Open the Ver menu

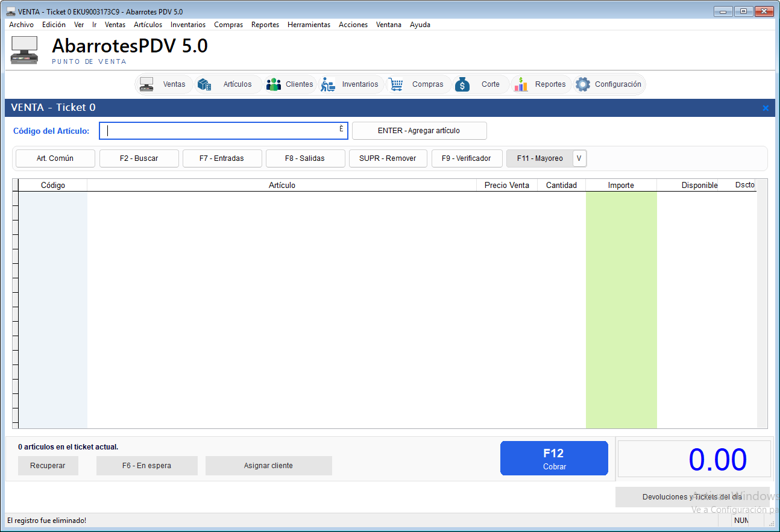79,25
